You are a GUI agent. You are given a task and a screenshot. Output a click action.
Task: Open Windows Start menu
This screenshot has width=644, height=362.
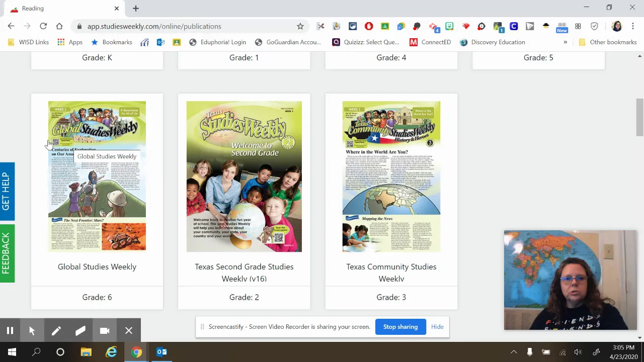coord(12,352)
